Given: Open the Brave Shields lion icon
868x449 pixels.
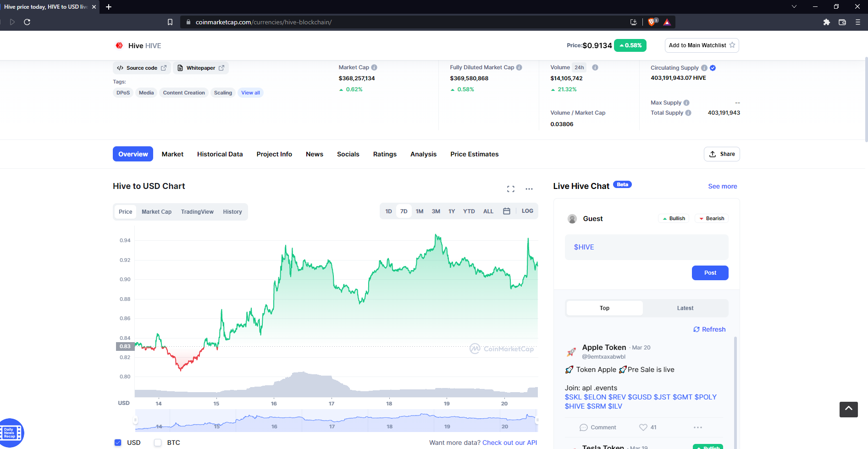Looking at the screenshot, I should pos(652,22).
